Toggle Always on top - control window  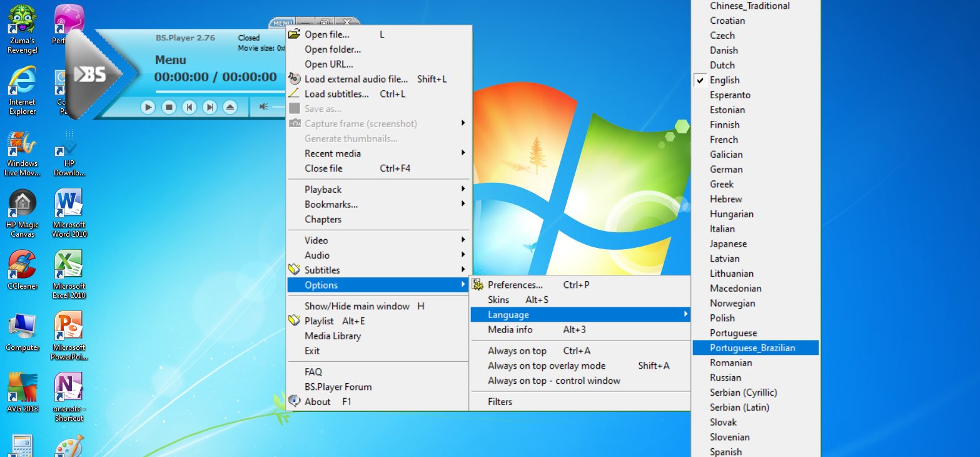580,381
